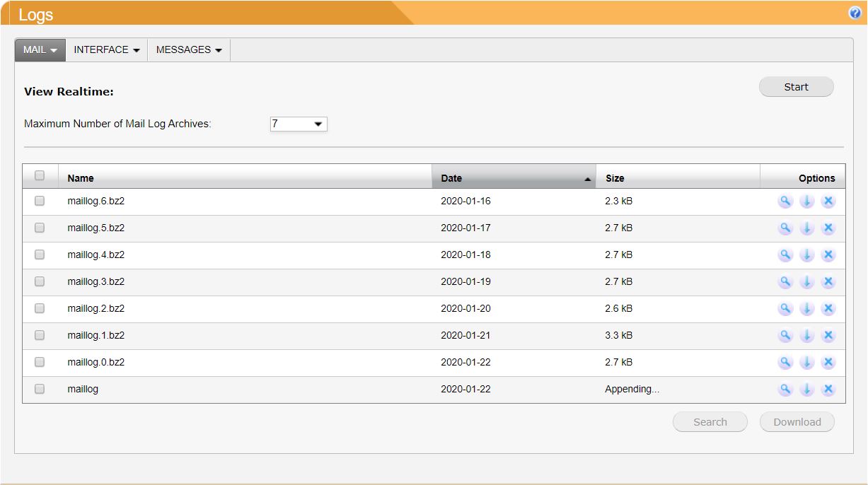Delete maillog.3.bz2 with its X icon

[828, 282]
